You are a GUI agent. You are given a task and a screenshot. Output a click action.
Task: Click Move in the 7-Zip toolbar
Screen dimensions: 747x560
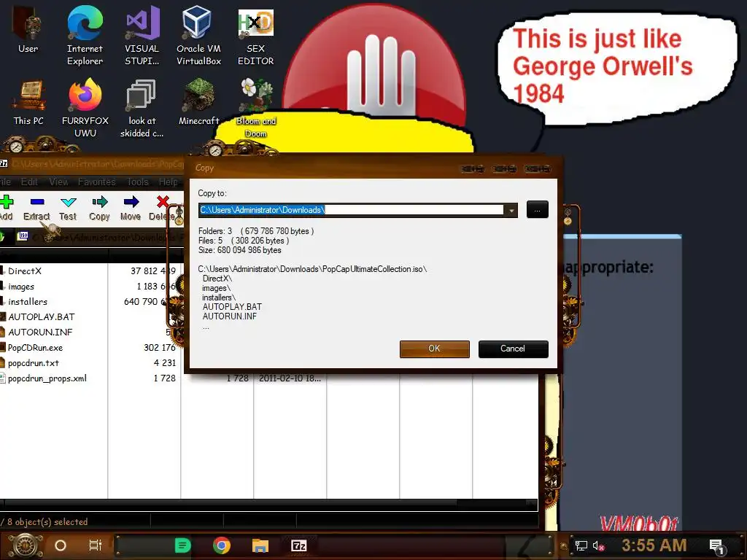(131, 208)
